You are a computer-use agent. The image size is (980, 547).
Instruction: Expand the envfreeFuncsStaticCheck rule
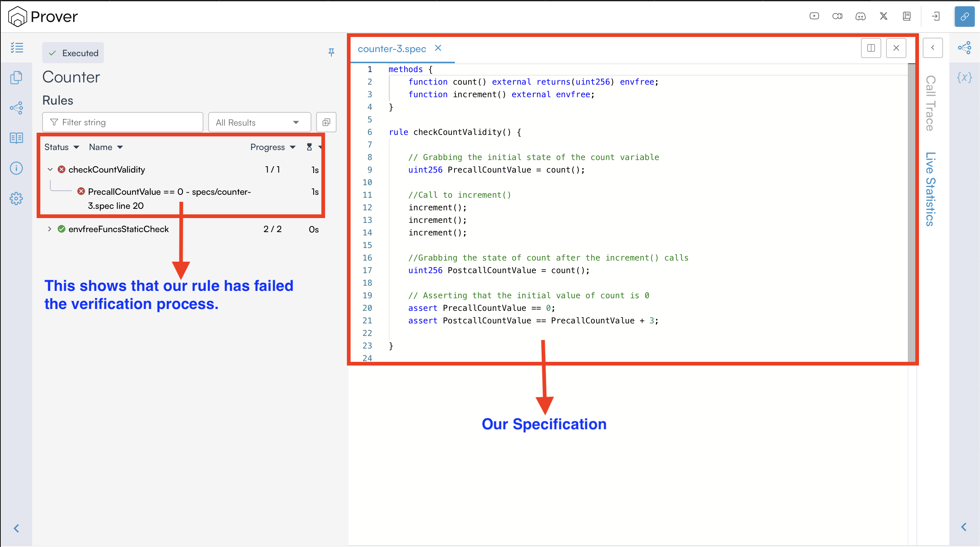coord(50,229)
